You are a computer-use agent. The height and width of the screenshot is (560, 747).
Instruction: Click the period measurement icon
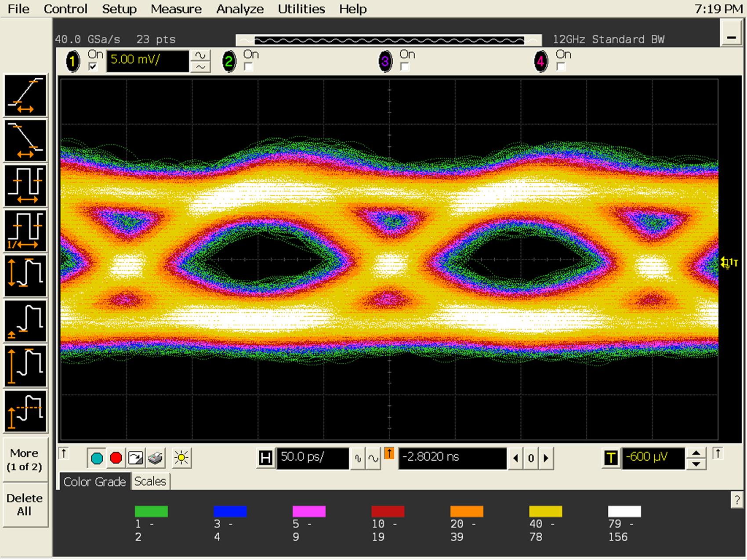click(25, 186)
